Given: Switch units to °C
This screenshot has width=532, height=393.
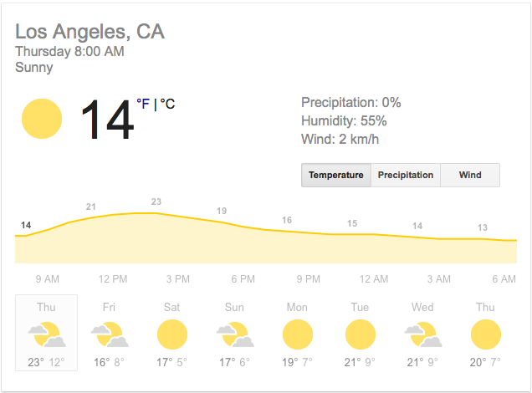Looking at the screenshot, I should (167, 104).
